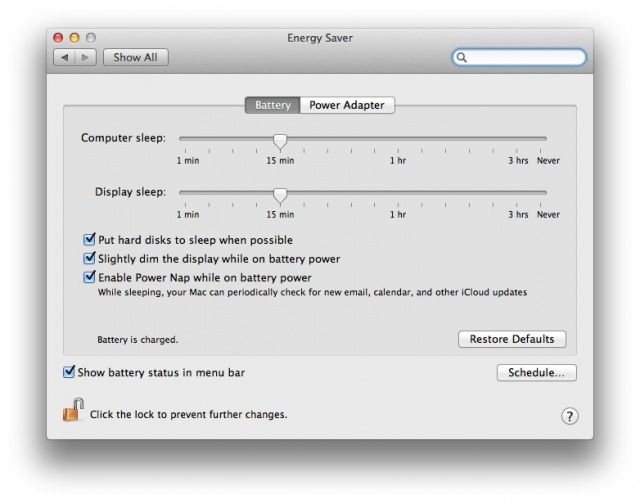Uncheck Show battery status in menu bar
The height and width of the screenshot is (504, 640).
pos(69,372)
